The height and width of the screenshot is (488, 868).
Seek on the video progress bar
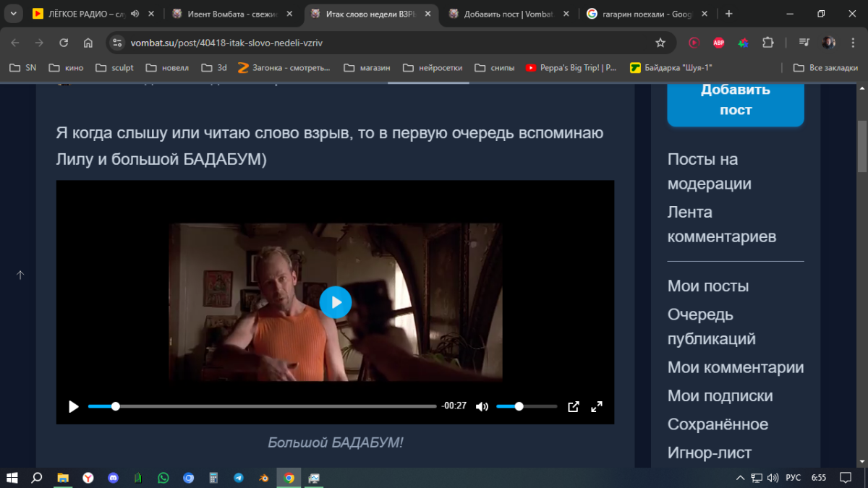[x=263, y=406]
